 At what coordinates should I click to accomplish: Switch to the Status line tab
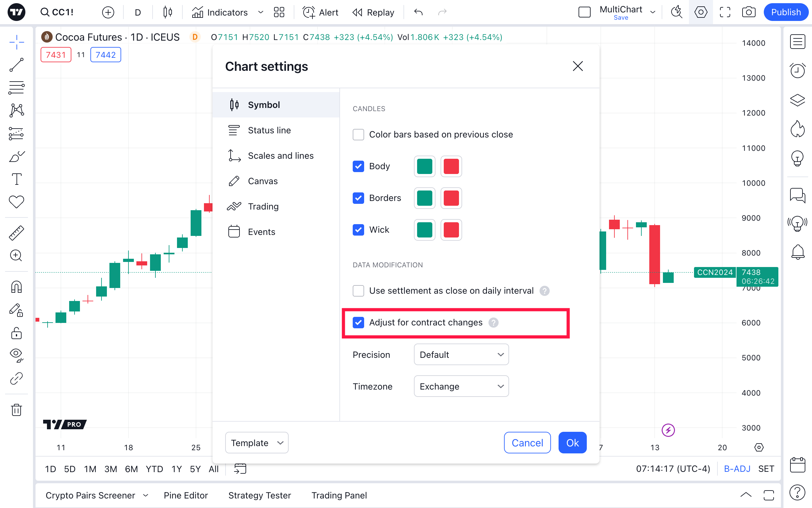[276, 130]
